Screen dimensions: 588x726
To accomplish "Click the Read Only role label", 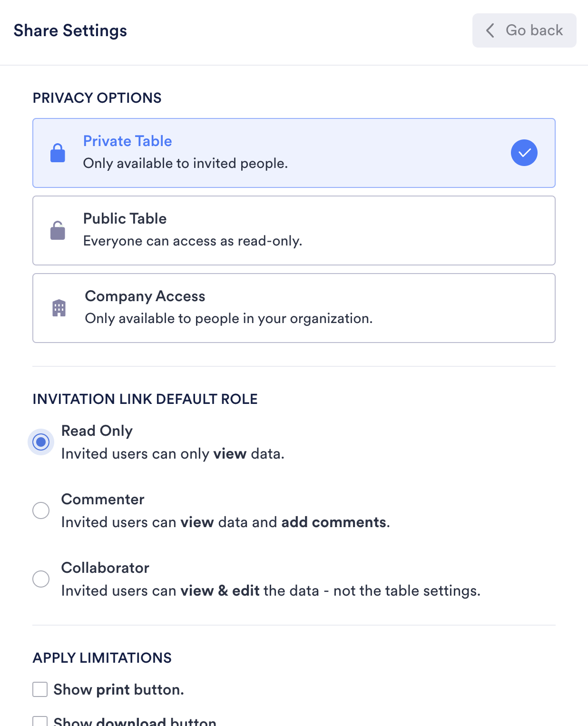I will coord(97,431).
